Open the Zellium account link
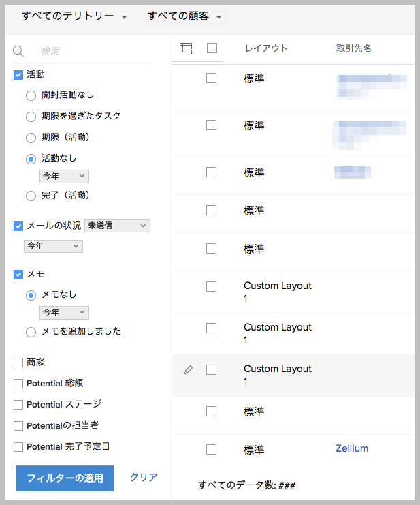The width and height of the screenshot is (420, 505). pyautogui.click(x=352, y=448)
